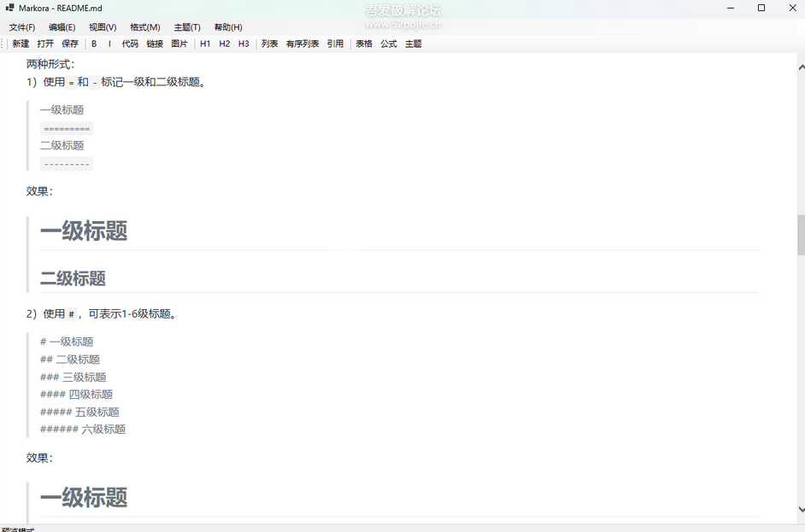This screenshot has height=532, width=805.
Task: Insert a numbered list with 有序列表
Action: [303, 44]
